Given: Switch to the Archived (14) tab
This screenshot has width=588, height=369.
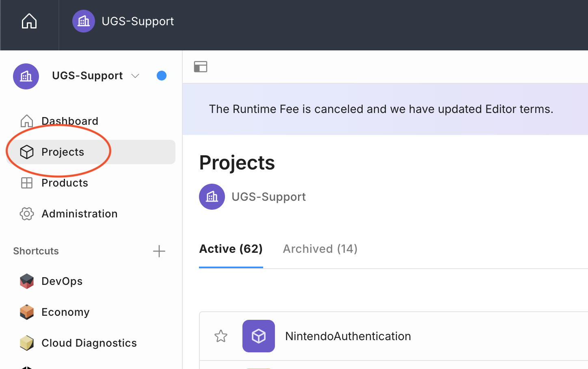Looking at the screenshot, I should [x=320, y=249].
